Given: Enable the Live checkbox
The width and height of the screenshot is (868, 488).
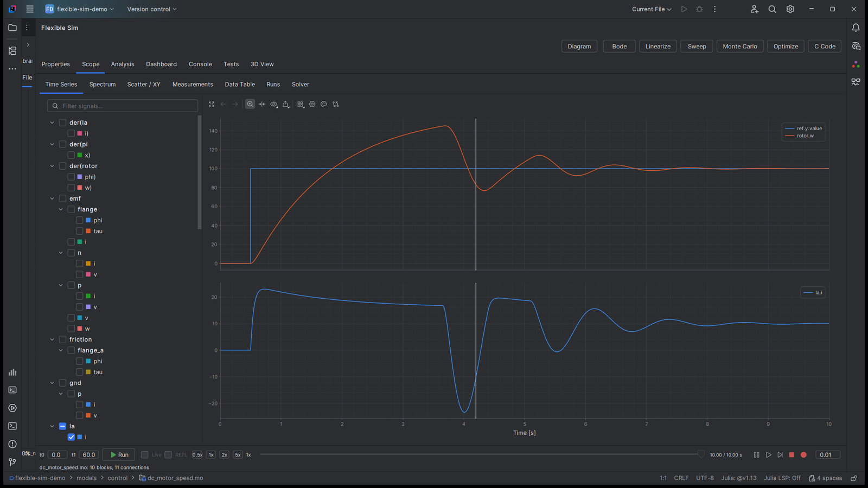Looking at the screenshot, I should point(145,455).
